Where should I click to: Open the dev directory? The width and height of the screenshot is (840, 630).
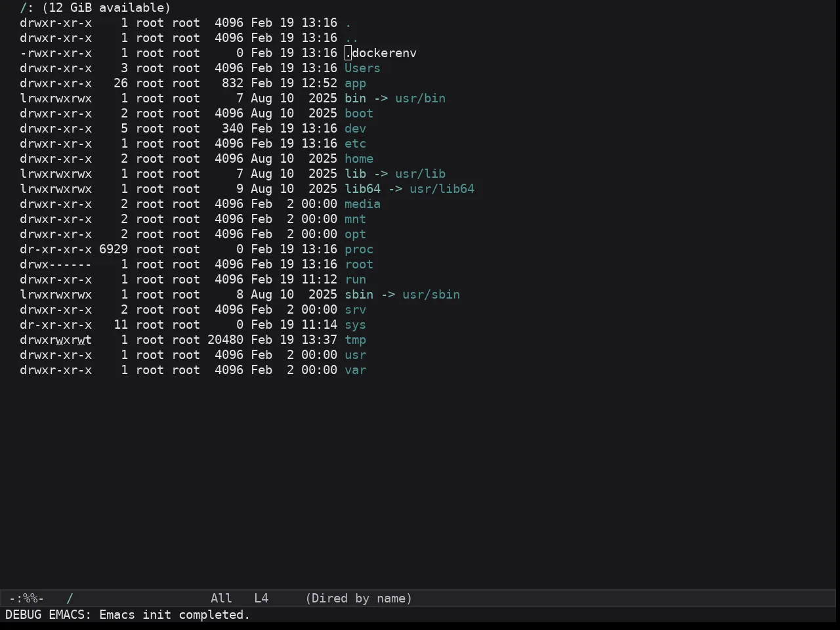pyautogui.click(x=355, y=129)
